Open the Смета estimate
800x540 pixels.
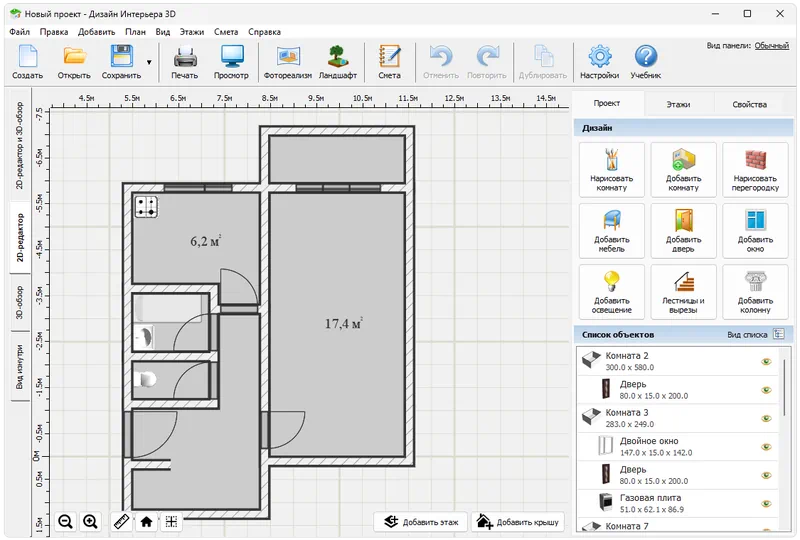click(389, 62)
